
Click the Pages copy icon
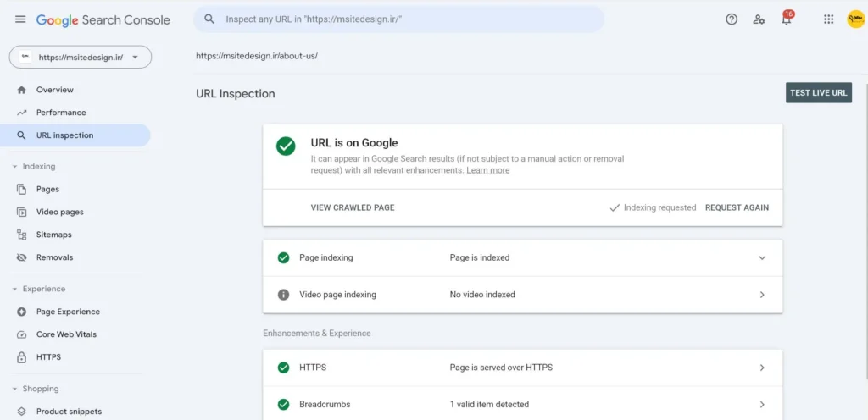tap(21, 190)
